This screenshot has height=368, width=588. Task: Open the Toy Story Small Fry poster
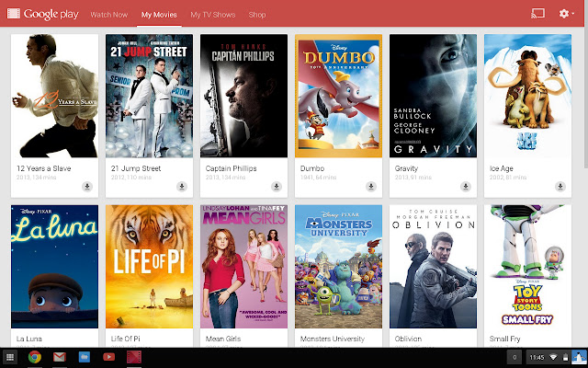click(x=528, y=266)
